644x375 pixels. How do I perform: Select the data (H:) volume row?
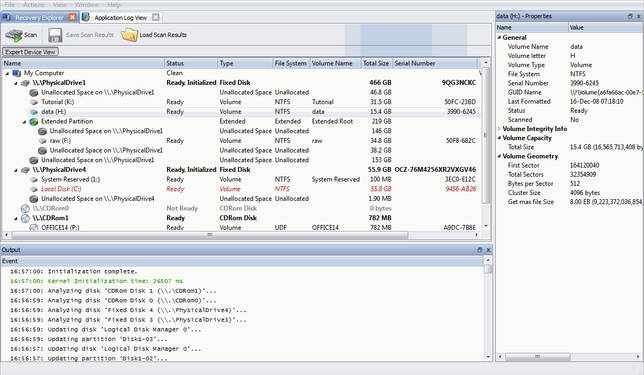pyautogui.click(x=240, y=112)
